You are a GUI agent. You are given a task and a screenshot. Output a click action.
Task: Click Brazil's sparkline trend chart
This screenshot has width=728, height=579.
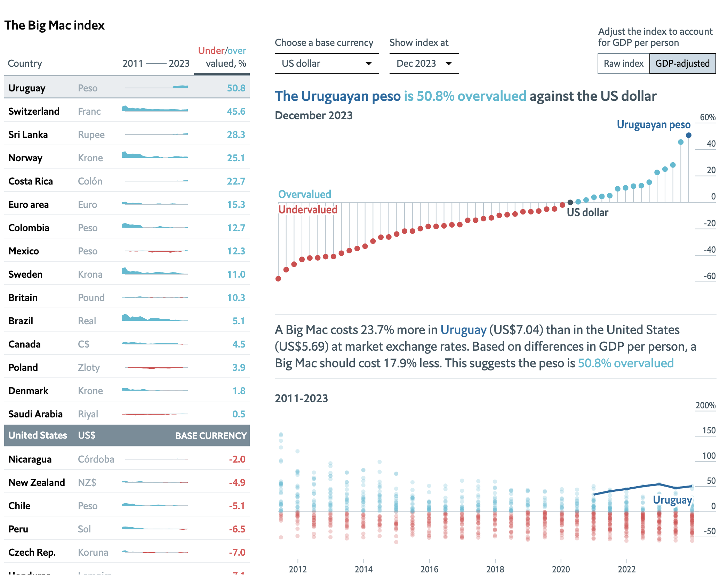(x=154, y=318)
